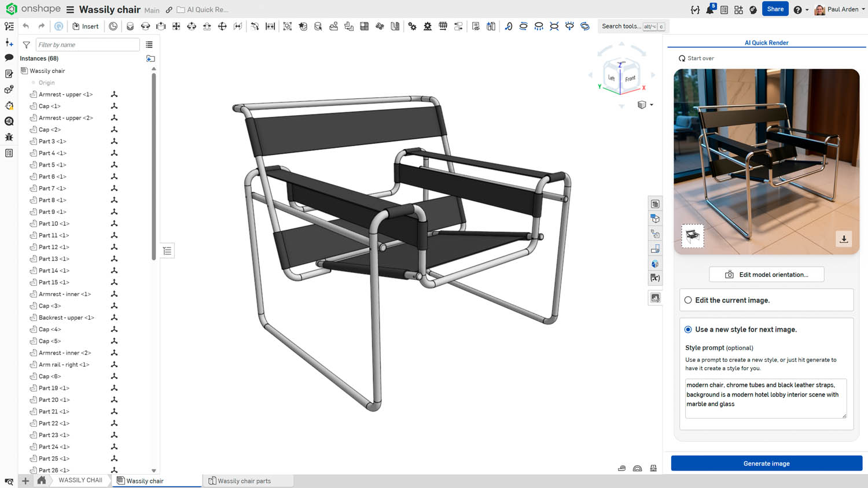Viewport: 868px width, 488px height.
Task: Open the filter funnel icon
Action: [27, 45]
